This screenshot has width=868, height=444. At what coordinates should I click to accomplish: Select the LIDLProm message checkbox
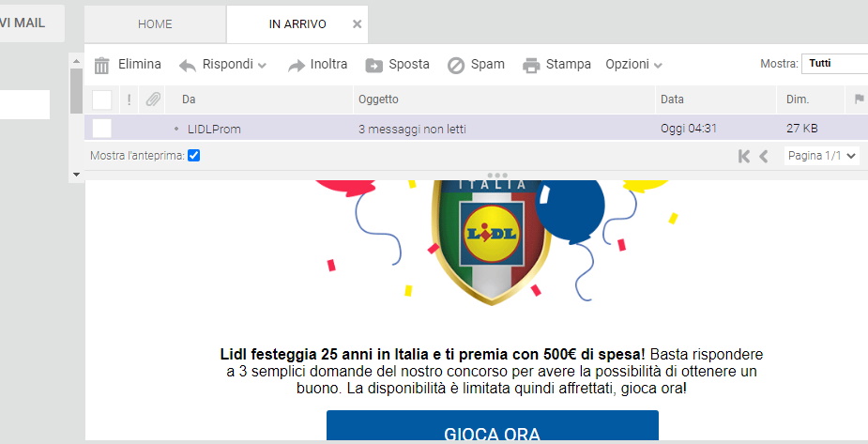click(x=102, y=129)
